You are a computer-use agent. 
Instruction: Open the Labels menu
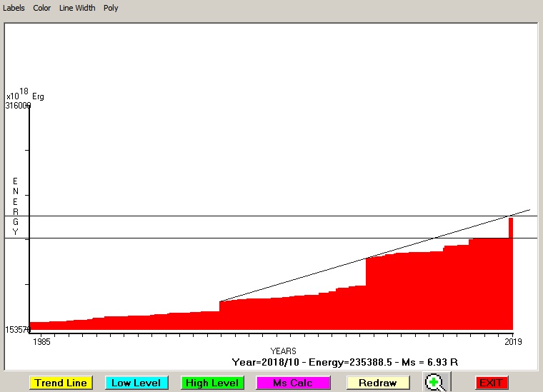(14, 8)
